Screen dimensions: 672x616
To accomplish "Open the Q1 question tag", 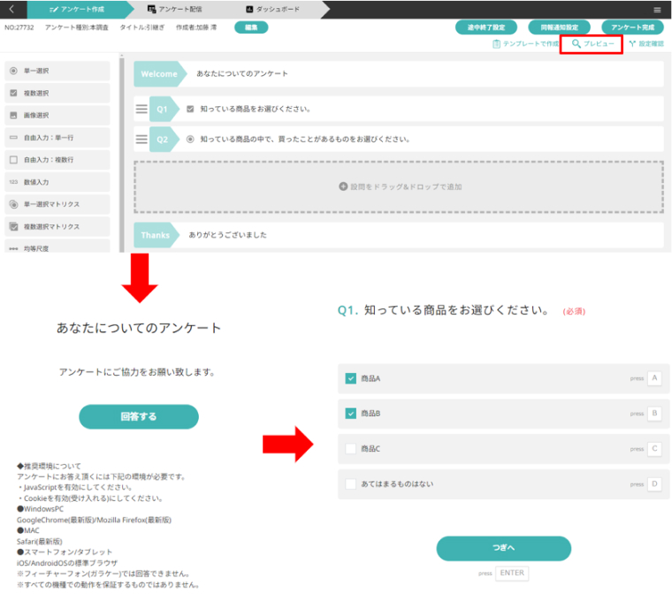I will [x=164, y=110].
